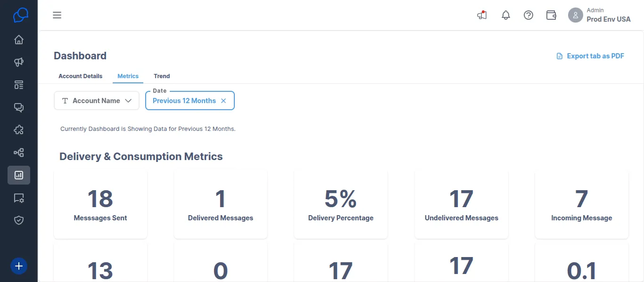
Task: Open the chat settings gear icon
Action: point(19,198)
